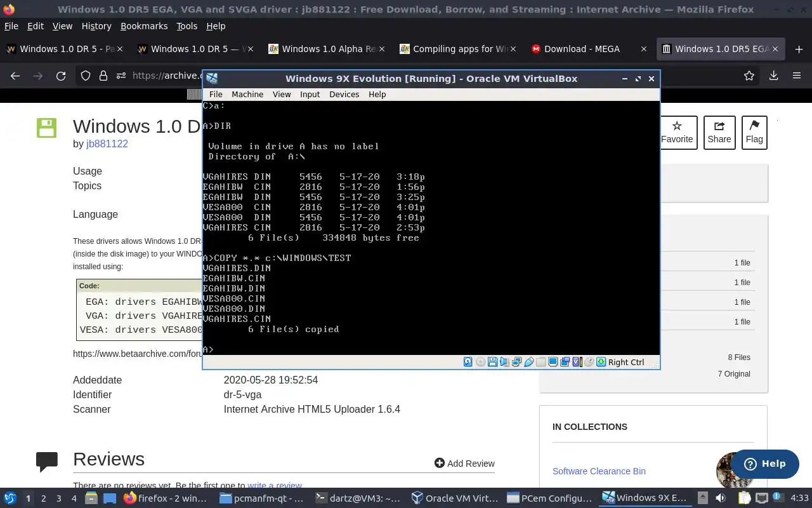812x508 pixels.
Task: Open VirtualBox Devices menu
Action: (344, 94)
